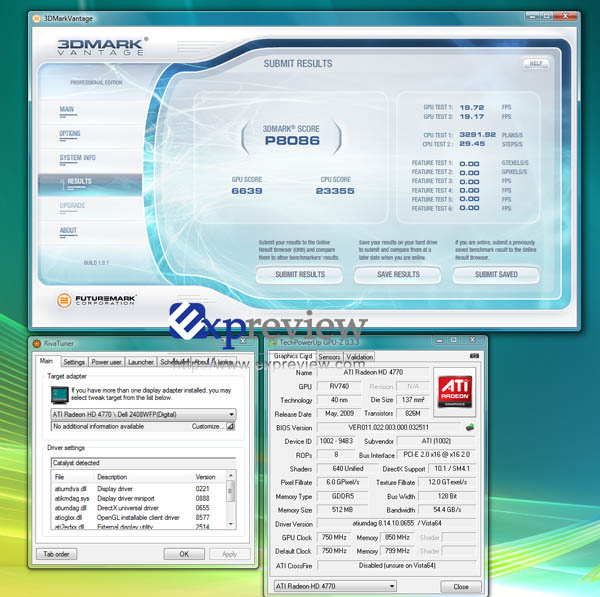Click the Driver Version field in GPU-Z

click(x=396, y=524)
